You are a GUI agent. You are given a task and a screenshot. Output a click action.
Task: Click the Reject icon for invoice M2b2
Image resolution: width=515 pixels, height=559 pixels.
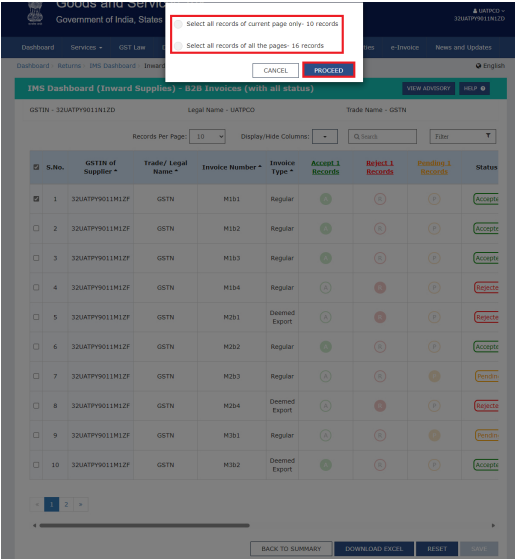point(380,347)
